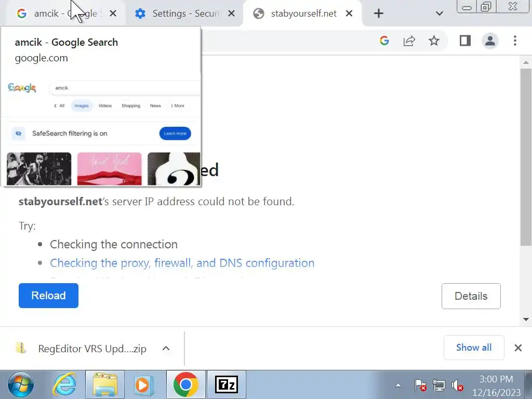Viewport: 532px width, 399px height.
Task: Click page scrollbar up arrow
Action: (526, 62)
